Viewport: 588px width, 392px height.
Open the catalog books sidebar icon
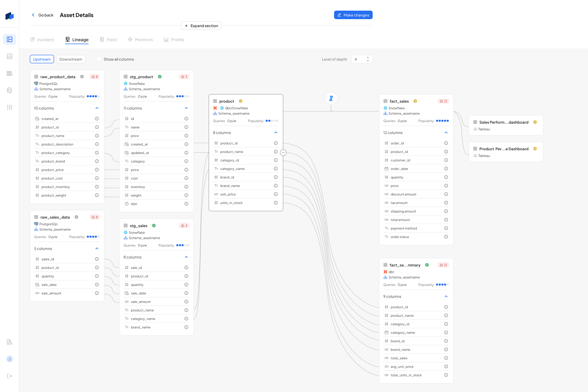click(10, 73)
